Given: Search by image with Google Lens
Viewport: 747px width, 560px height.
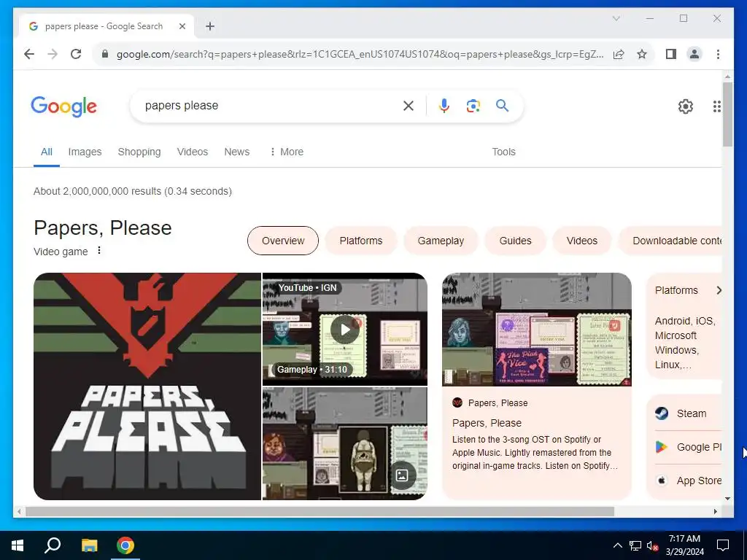Looking at the screenshot, I should [x=473, y=106].
